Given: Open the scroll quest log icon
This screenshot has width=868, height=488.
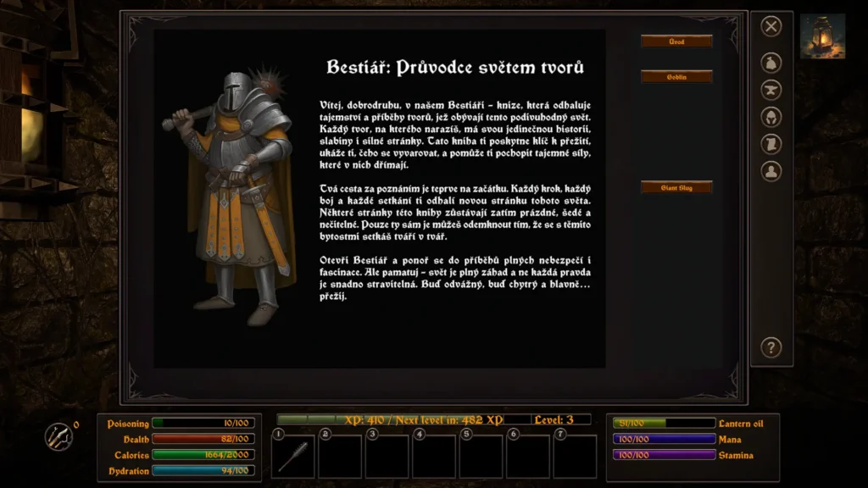Looking at the screenshot, I should pos(771,145).
